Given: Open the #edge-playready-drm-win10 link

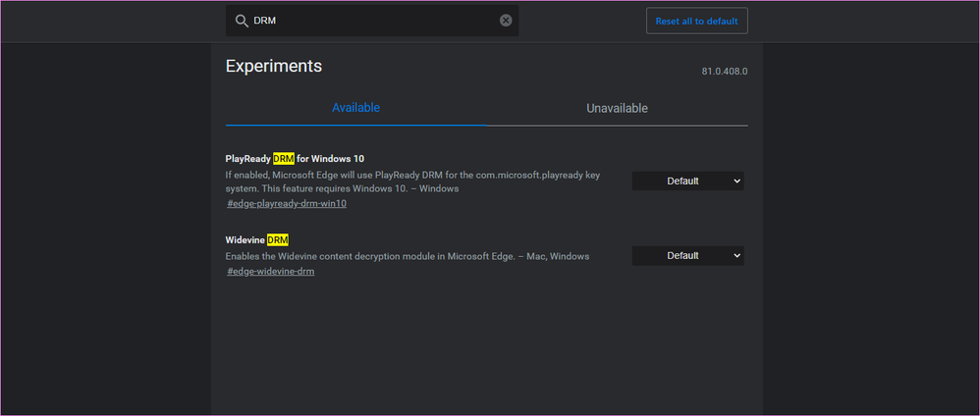Looking at the screenshot, I should (x=287, y=204).
